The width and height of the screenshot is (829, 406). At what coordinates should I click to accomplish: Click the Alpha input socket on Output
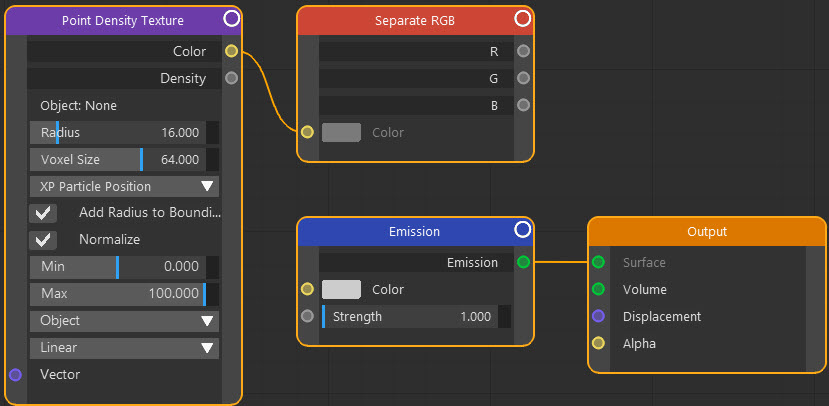coord(598,344)
